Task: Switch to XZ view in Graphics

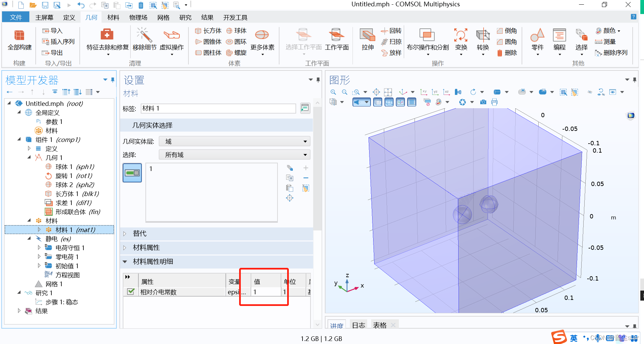Action: point(446,92)
